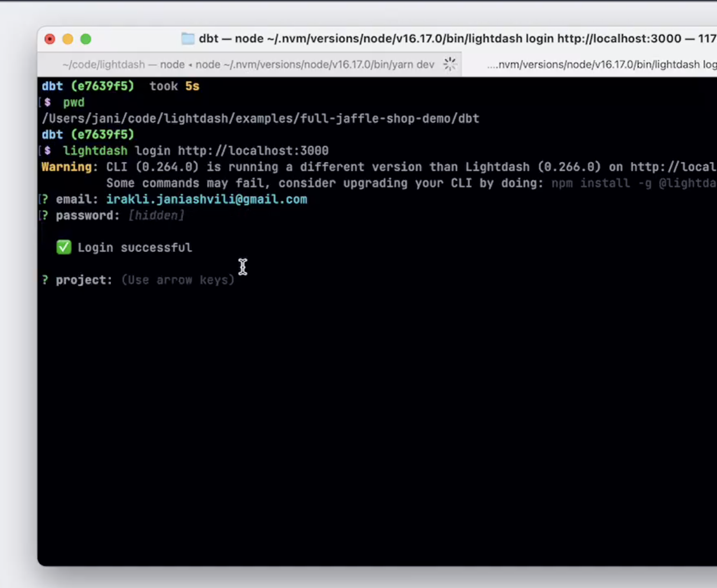Screen dimensions: 717x588
Task: Click the dbt folder icon in the title bar
Action: point(188,38)
